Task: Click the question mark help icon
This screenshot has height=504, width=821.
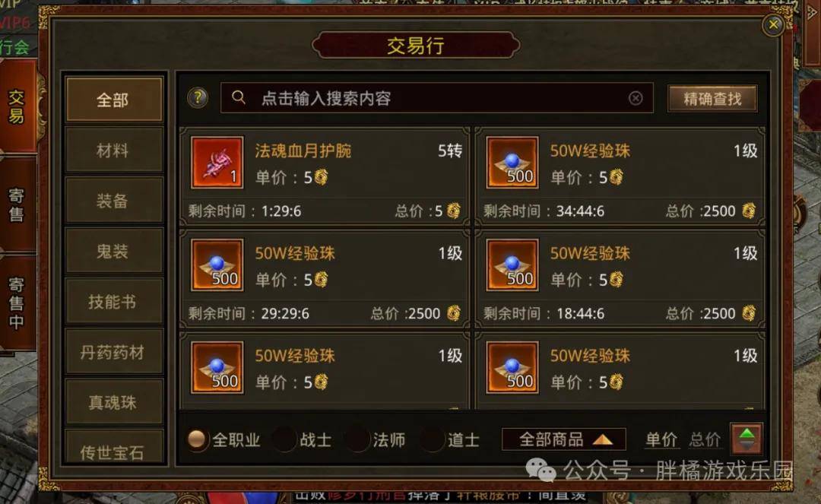Action: (198, 98)
